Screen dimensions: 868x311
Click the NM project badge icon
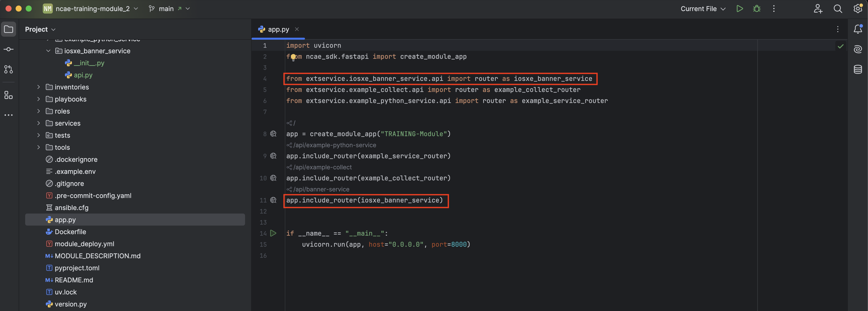point(48,9)
